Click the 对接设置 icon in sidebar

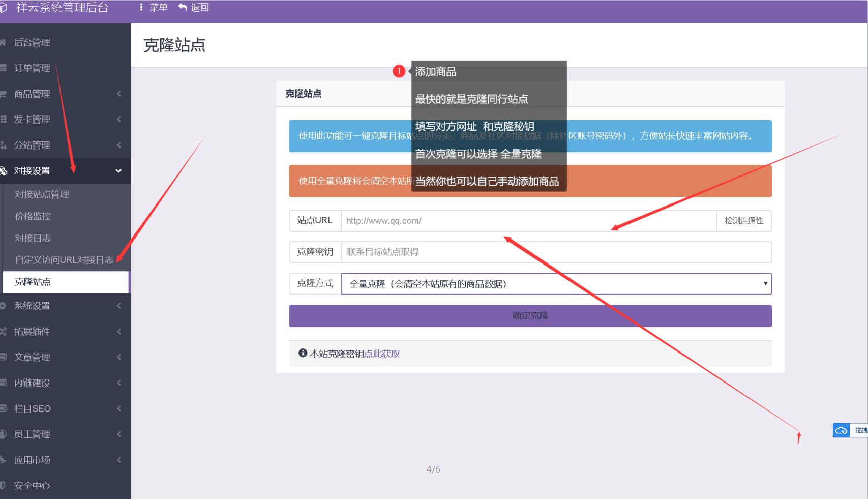tap(3, 171)
